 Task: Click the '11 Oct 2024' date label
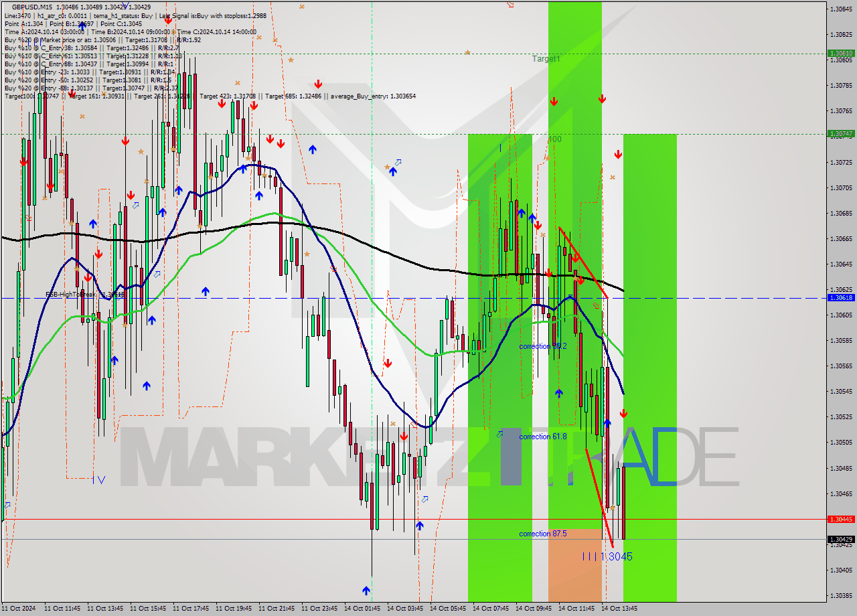(x=19, y=609)
